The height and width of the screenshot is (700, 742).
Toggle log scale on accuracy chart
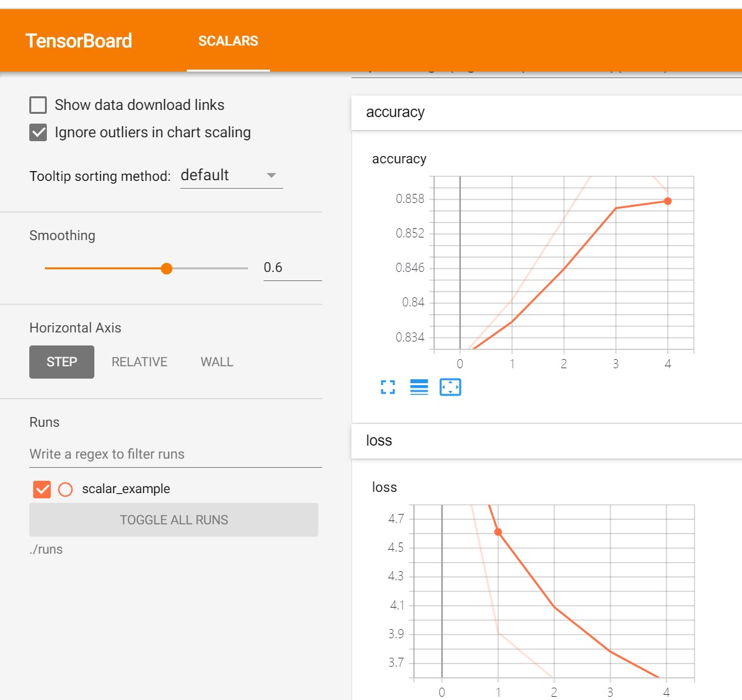tap(419, 387)
